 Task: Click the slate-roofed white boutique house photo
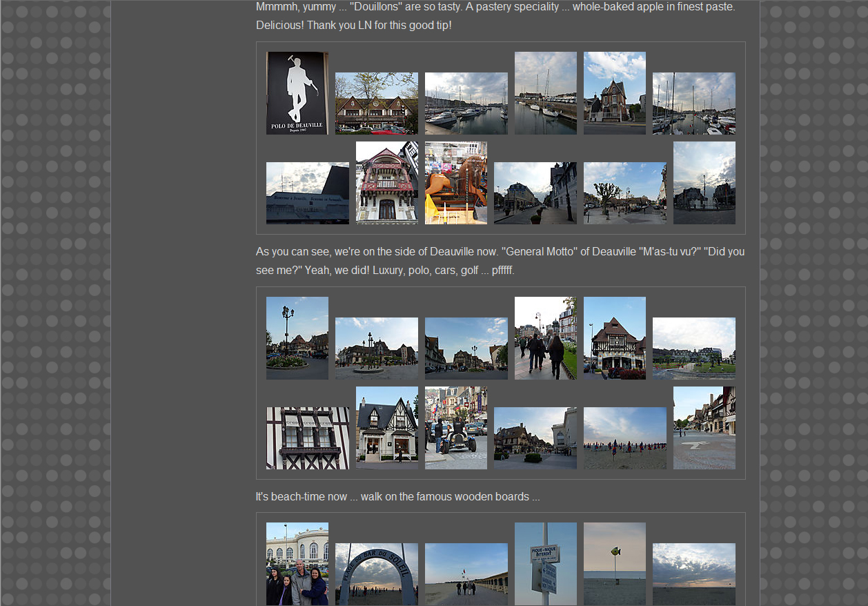tap(386, 428)
